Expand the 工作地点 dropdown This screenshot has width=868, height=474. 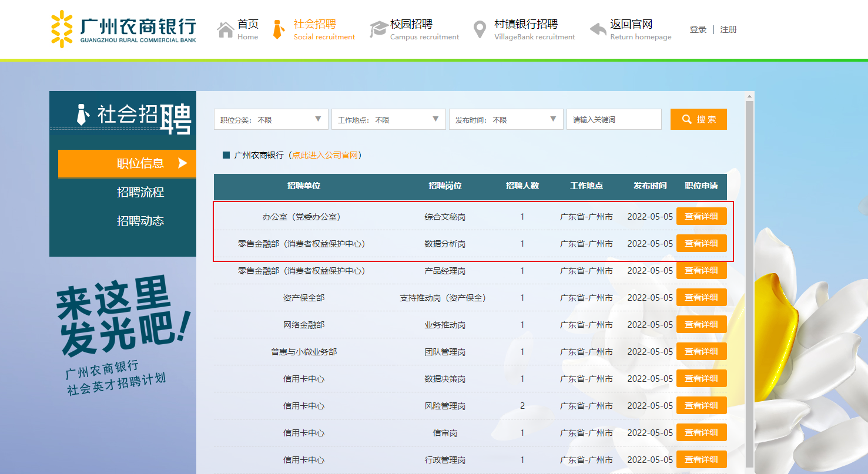[x=388, y=119]
